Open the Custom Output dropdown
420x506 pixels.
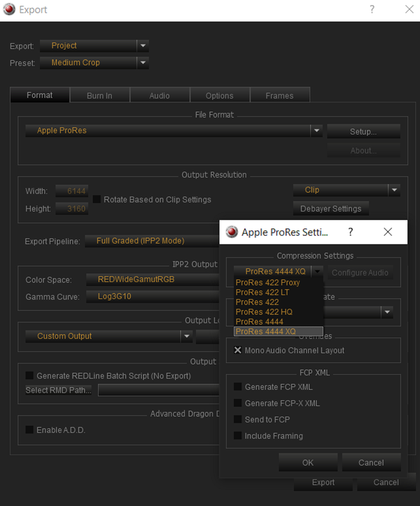[109, 336]
